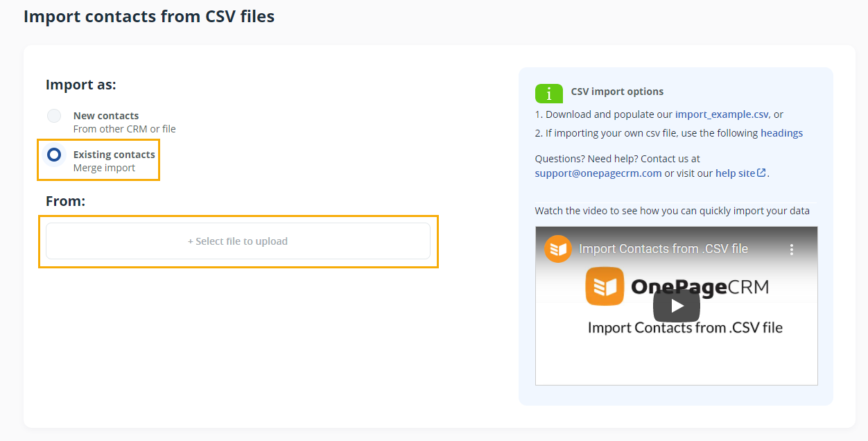The width and height of the screenshot is (868, 441).
Task: Visit the help site link
Action: (735, 173)
